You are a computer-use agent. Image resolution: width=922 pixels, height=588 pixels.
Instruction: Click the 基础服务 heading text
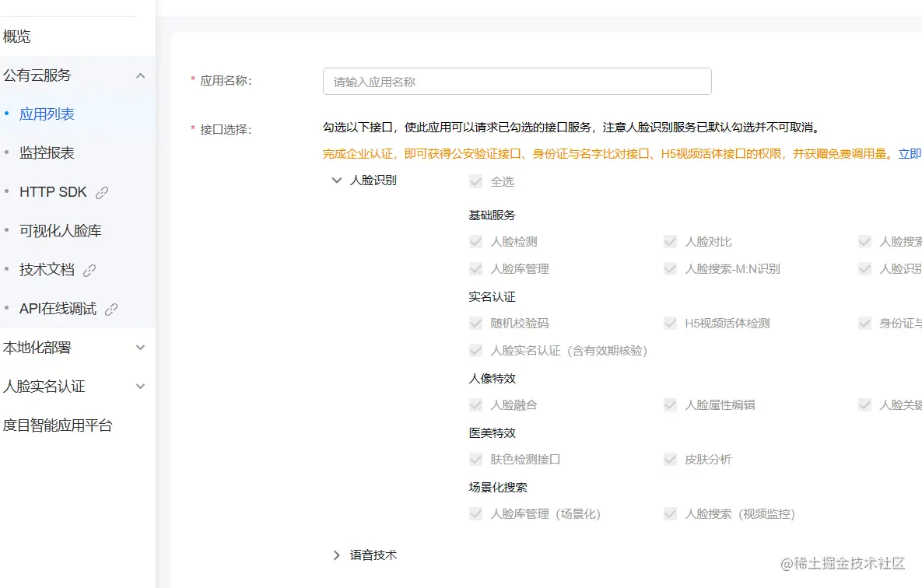point(493,215)
